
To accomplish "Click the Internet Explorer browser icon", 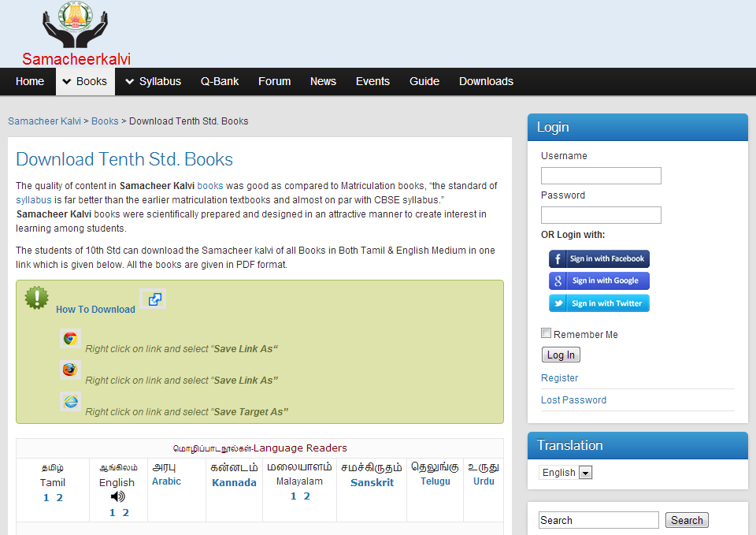I will click(x=70, y=401).
